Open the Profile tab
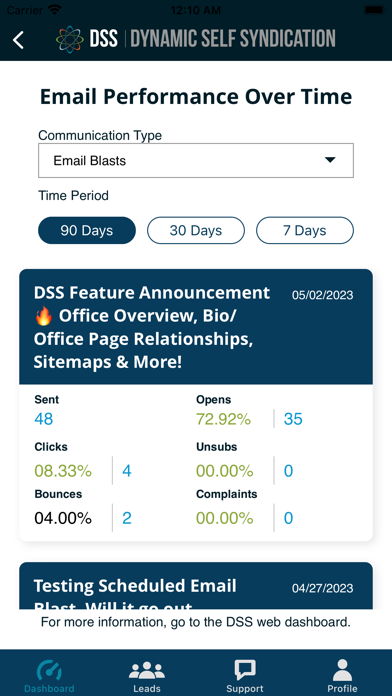 coord(342,676)
